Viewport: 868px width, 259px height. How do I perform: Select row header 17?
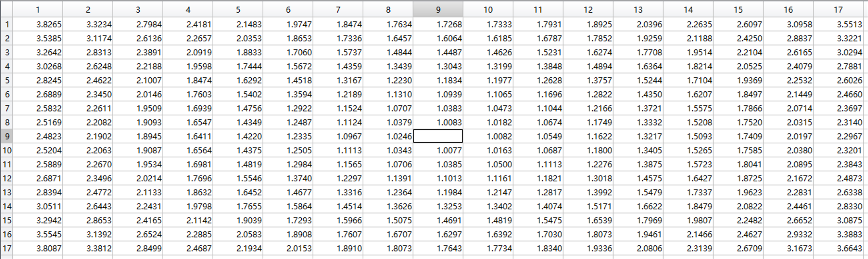coord(7,248)
